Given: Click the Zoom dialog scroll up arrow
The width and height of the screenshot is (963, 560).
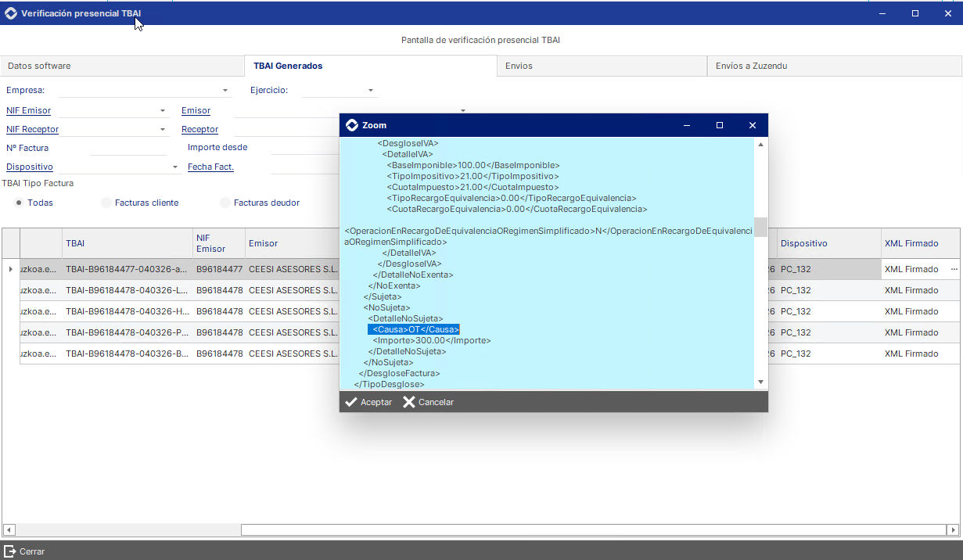Looking at the screenshot, I should (x=760, y=145).
